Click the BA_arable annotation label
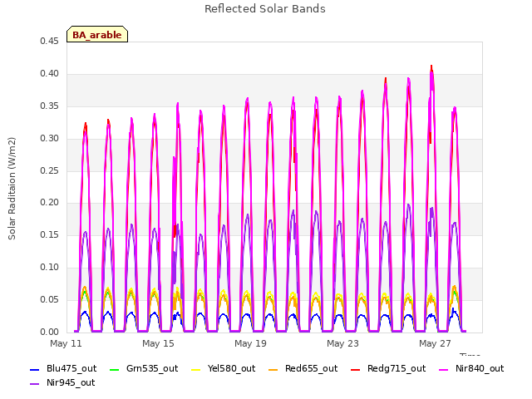Image resolution: width=532 pixels, height=399 pixels. 97,34
